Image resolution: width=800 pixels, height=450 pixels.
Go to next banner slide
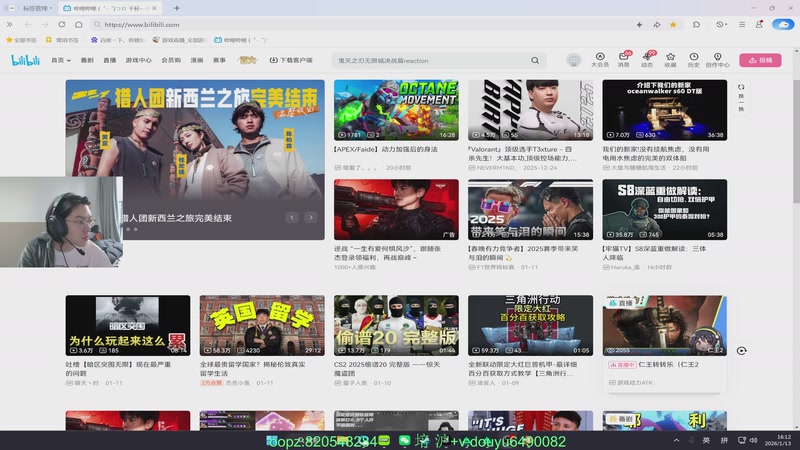(311, 217)
